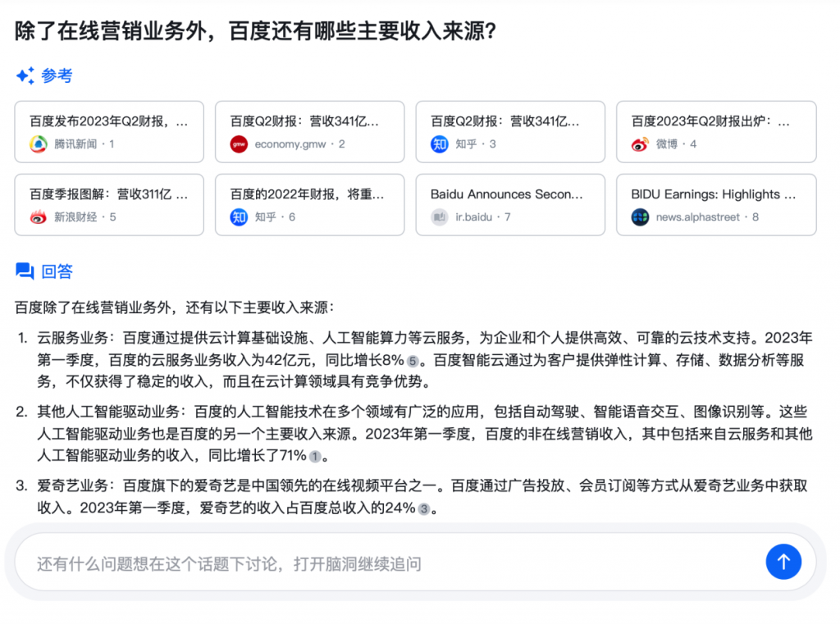Open reference card 百度季报图解
Image resolution: width=840 pixels, height=624 pixels.
pos(109,205)
